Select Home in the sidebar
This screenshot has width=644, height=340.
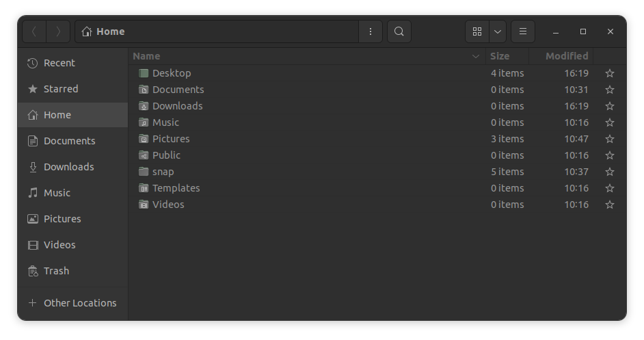coord(72,115)
